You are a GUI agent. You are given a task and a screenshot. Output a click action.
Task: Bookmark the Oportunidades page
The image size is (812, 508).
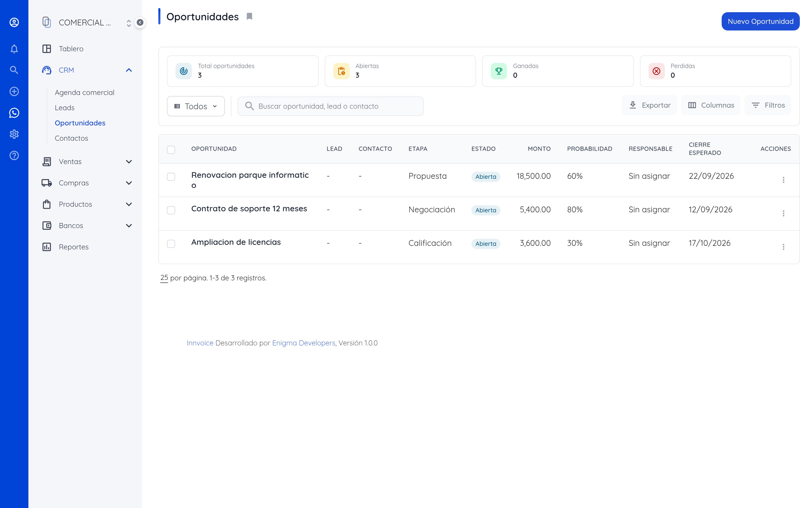[249, 16]
